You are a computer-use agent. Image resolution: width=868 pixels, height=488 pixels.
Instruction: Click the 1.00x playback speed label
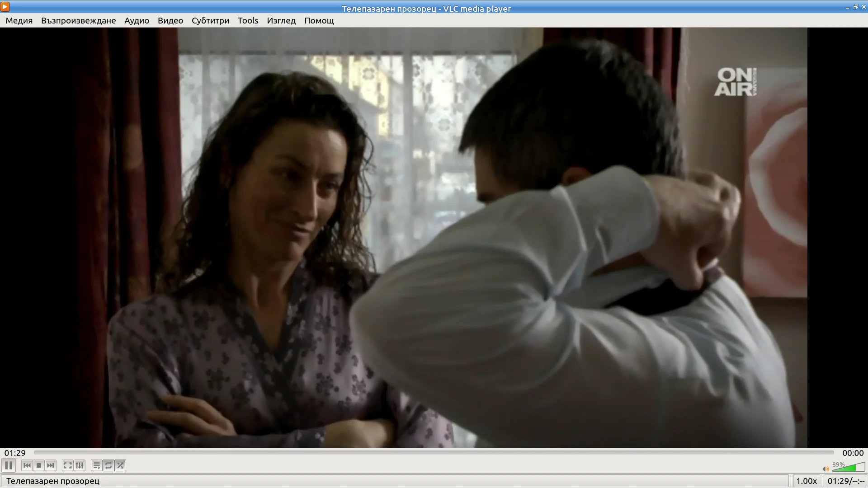(807, 481)
